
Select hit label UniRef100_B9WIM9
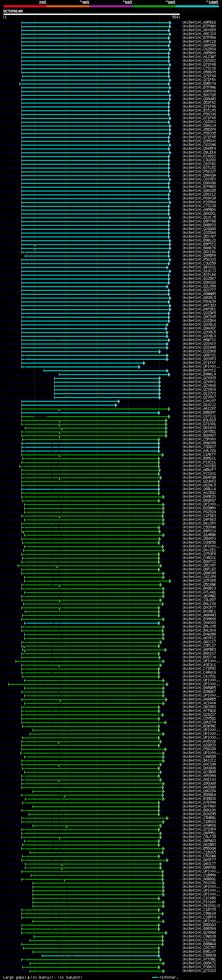(199, 443)
